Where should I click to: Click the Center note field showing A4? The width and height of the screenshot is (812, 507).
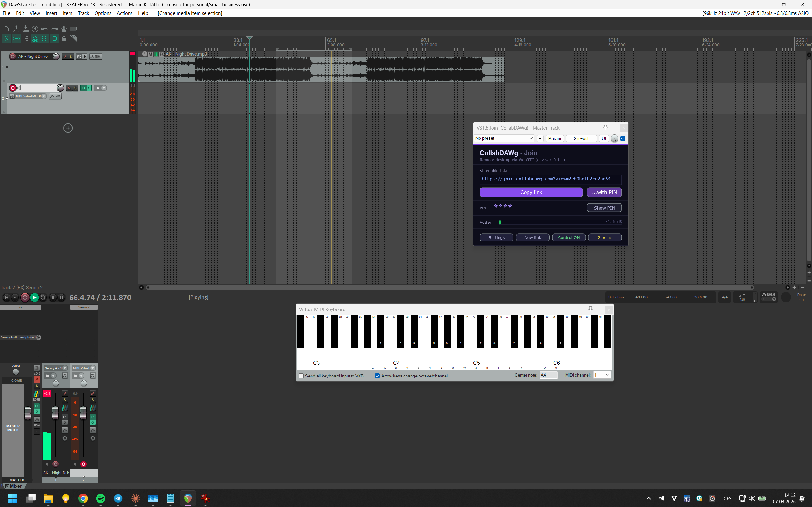548,375
